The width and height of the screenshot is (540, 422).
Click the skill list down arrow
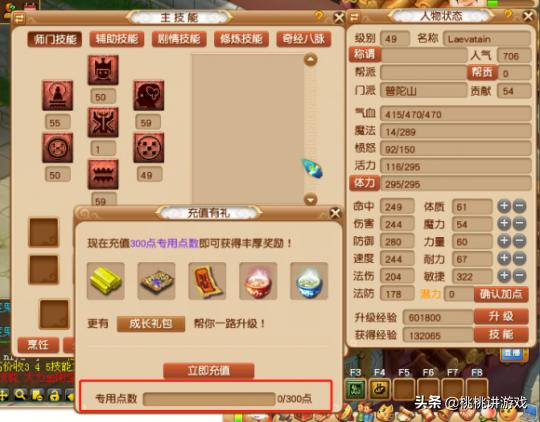311,199
